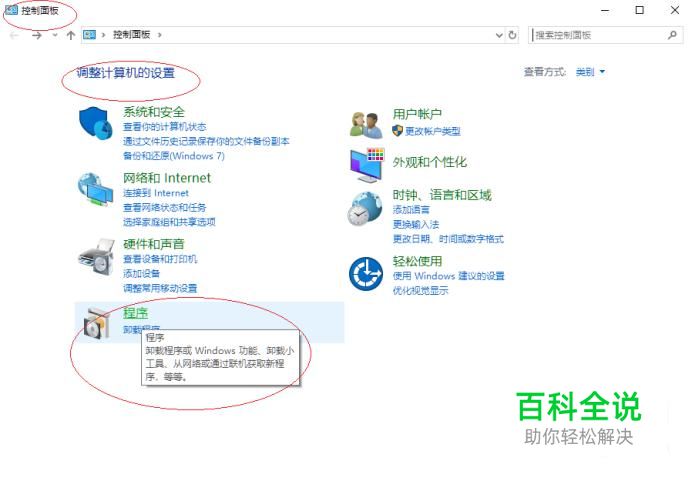Image resolution: width=692 pixels, height=481 pixels.
Task: Click 查看设备和打印机 link
Action: [x=160, y=259]
